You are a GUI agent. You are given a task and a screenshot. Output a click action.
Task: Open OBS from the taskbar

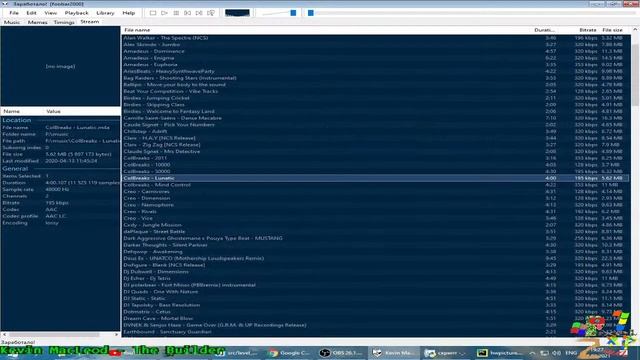[x=342, y=353]
